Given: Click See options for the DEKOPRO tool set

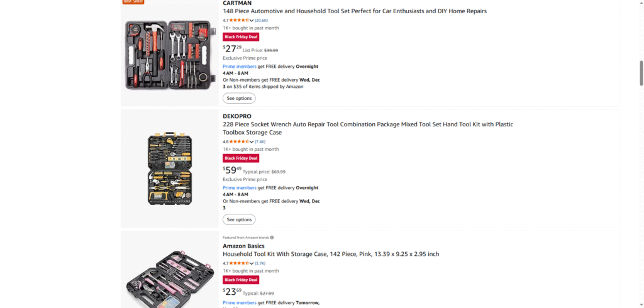Looking at the screenshot, I should point(239,219).
